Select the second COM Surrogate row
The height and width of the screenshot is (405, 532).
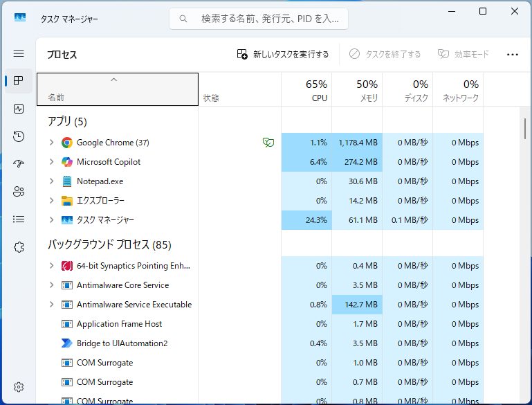(x=259, y=382)
